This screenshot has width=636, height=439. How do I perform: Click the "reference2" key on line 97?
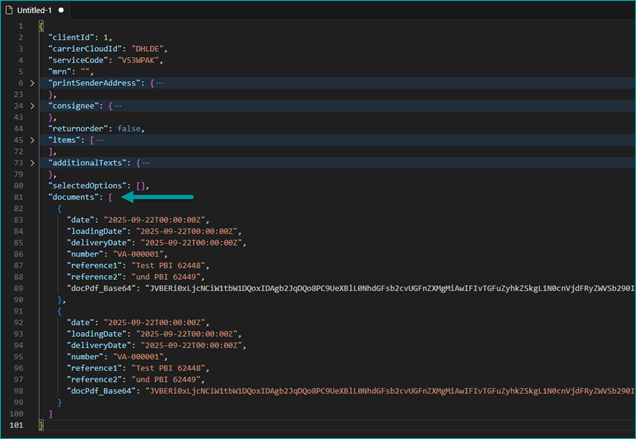[97, 379]
